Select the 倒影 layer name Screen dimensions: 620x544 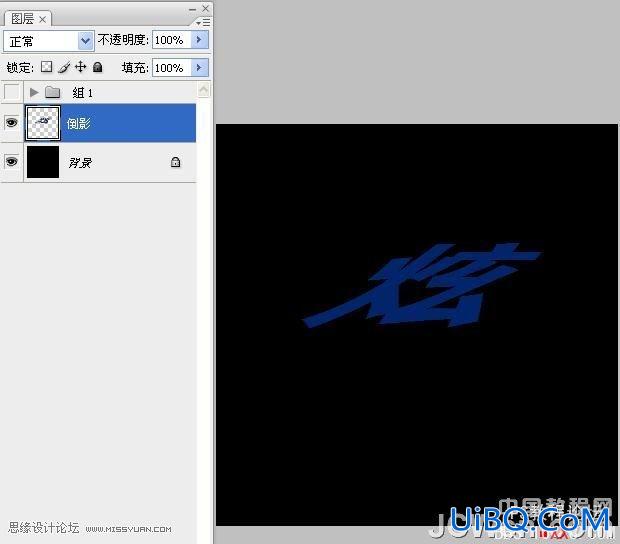(x=79, y=123)
